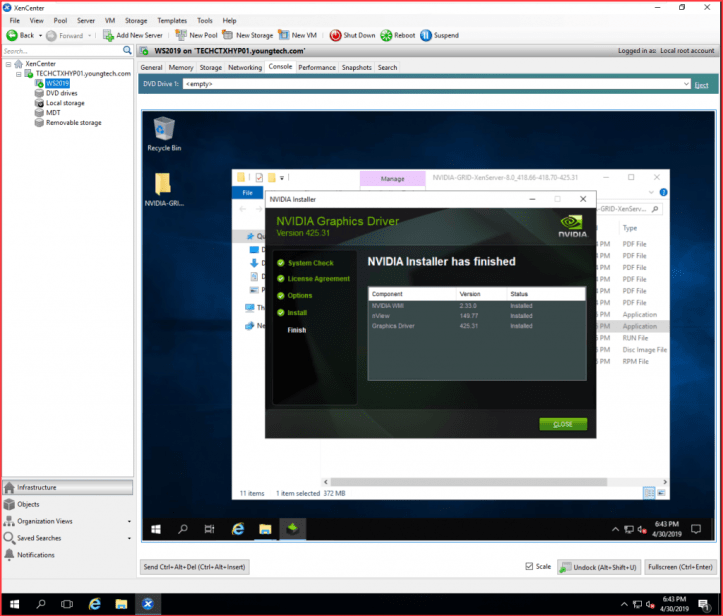This screenshot has height=616, width=723.
Task: Collapse the TECHCTXHYP01 host tree node
Action: click(x=18, y=74)
